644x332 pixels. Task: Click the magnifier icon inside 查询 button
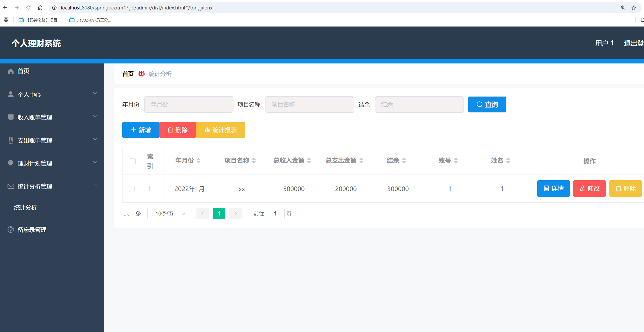pyautogui.click(x=480, y=104)
